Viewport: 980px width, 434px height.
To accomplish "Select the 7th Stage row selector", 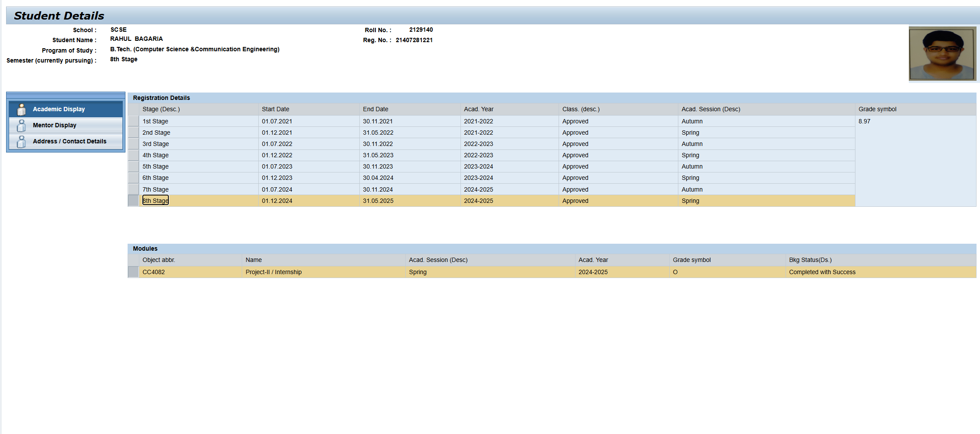I will point(133,189).
